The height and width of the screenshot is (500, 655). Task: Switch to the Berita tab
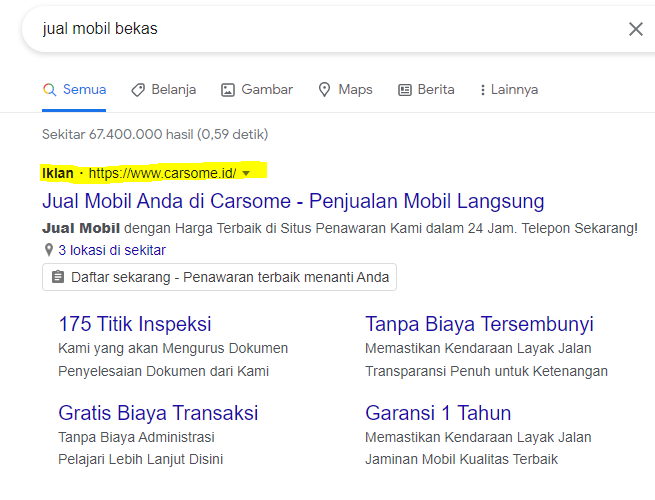pyautogui.click(x=435, y=90)
